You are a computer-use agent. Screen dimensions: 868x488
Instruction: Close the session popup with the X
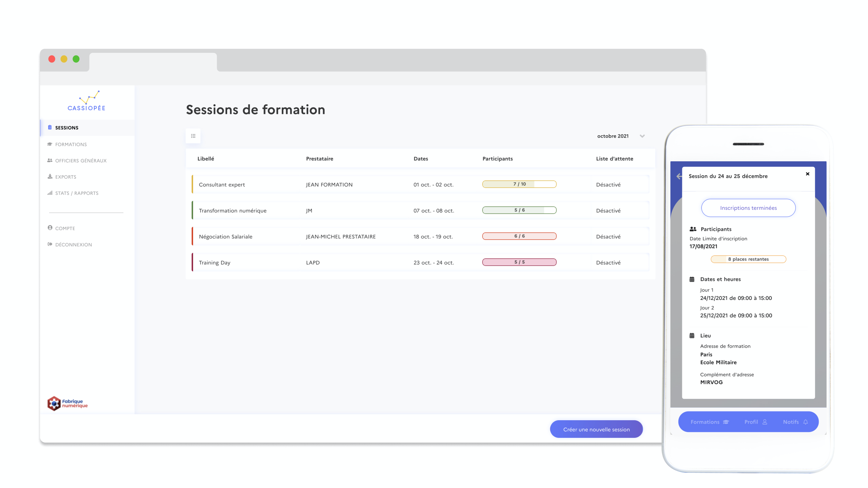pos(808,174)
